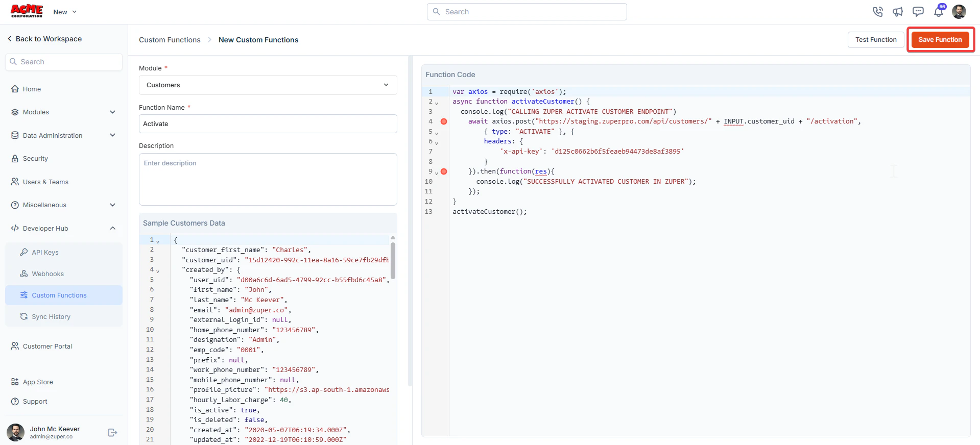This screenshot has height=445, width=980.
Task: Click the App Store grid icon
Action: click(x=15, y=382)
